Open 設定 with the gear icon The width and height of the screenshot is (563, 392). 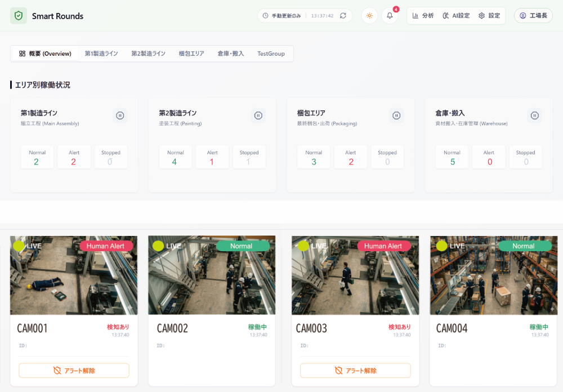click(x=489, y=16)
